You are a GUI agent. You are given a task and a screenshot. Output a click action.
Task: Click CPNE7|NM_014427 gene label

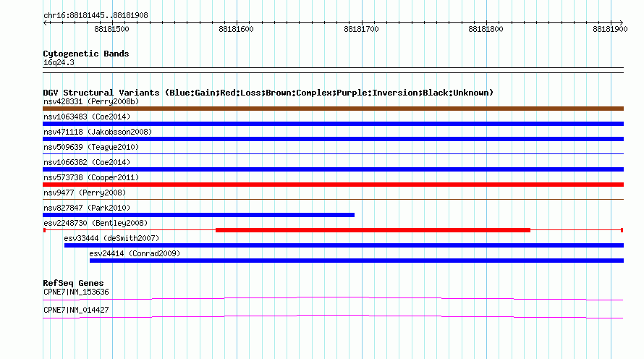76,310
